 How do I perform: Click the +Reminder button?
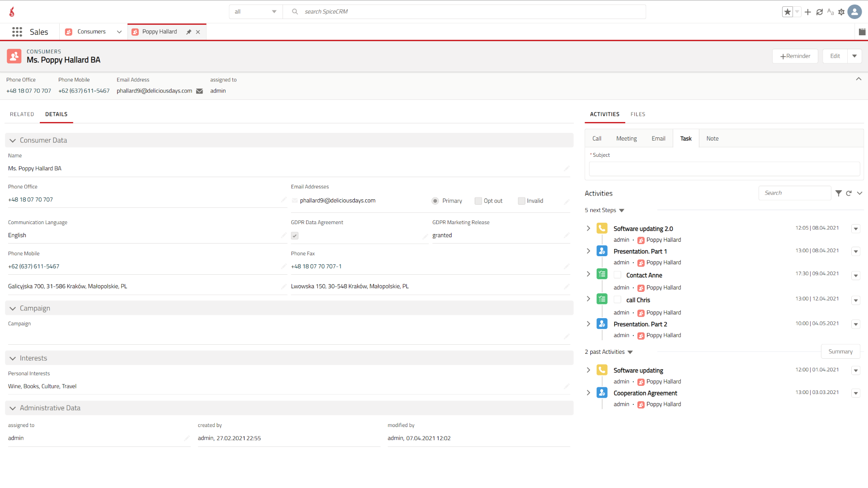795,56
